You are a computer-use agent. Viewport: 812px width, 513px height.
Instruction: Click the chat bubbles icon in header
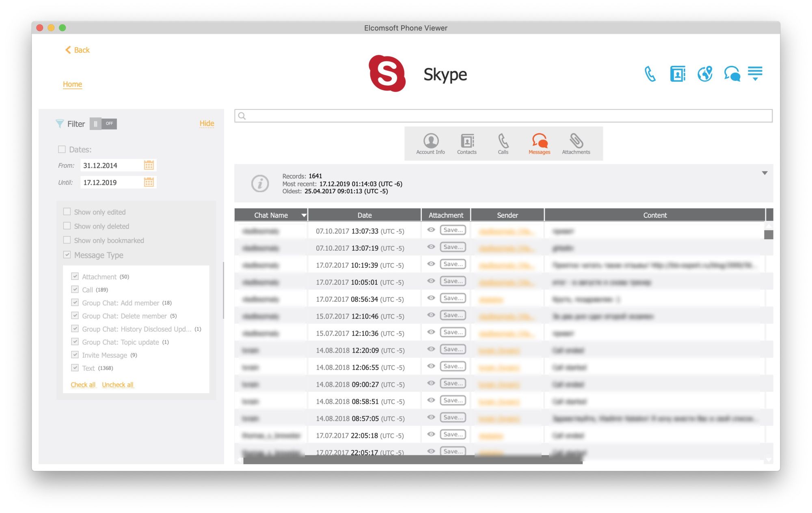click(x=732, y=74)
